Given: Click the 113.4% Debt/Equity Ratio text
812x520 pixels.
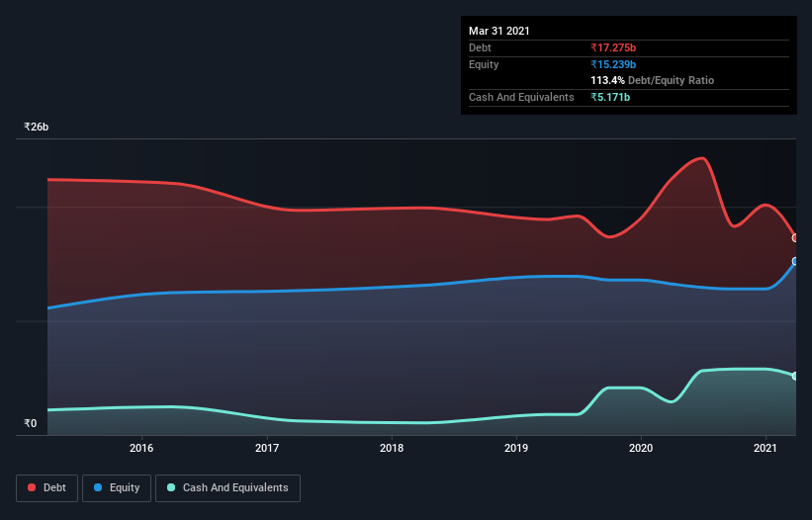Looking at the screenshot, I should 653,80.
